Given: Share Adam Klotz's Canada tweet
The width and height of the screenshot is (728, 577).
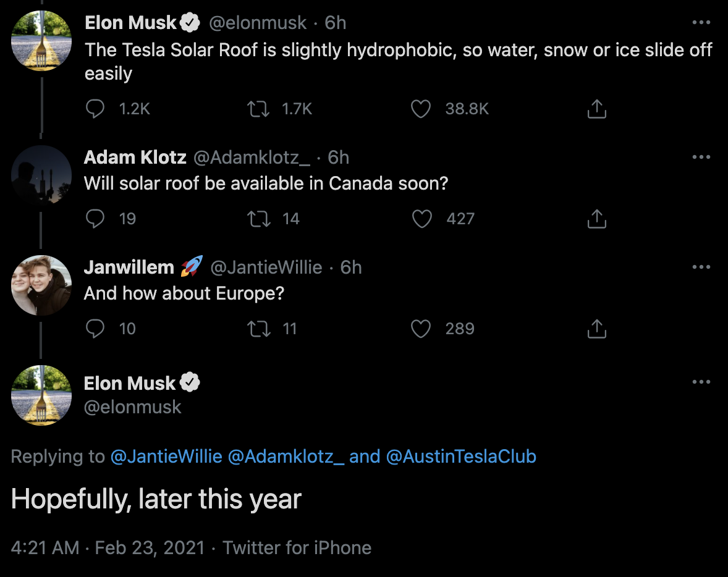Looking at the screenshot, I should [x=596, y=219].
